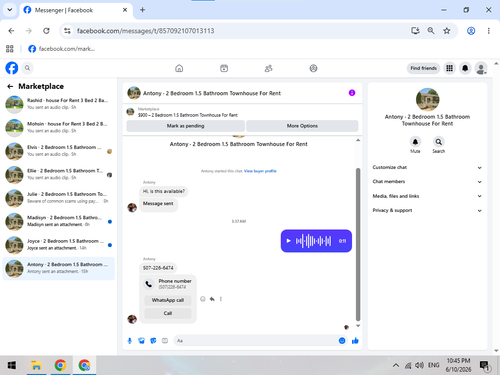Focus the Aa message input field

click(x=256, y=341)
